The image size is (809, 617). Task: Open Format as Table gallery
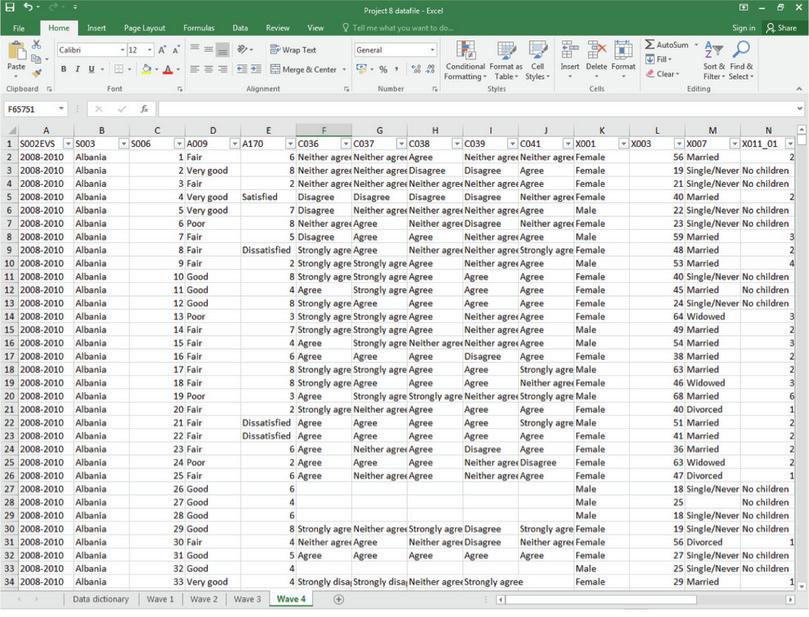[x=506, y=60]
